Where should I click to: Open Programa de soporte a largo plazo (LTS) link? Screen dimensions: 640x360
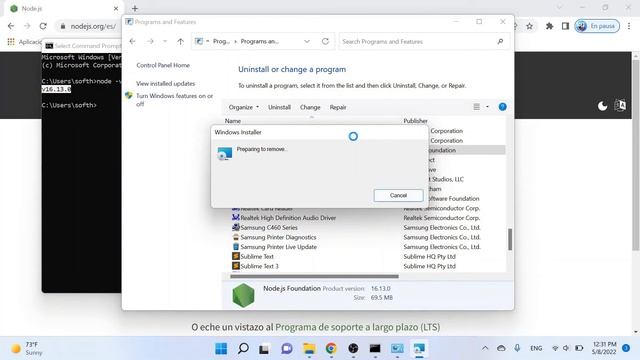(358, 327)
